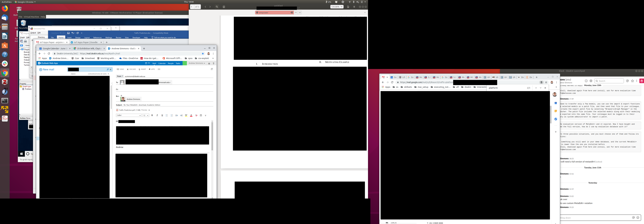The width and height of the screenshot is (644, 224).
Task: Insert a bulleted list in email
Action: 167,115
